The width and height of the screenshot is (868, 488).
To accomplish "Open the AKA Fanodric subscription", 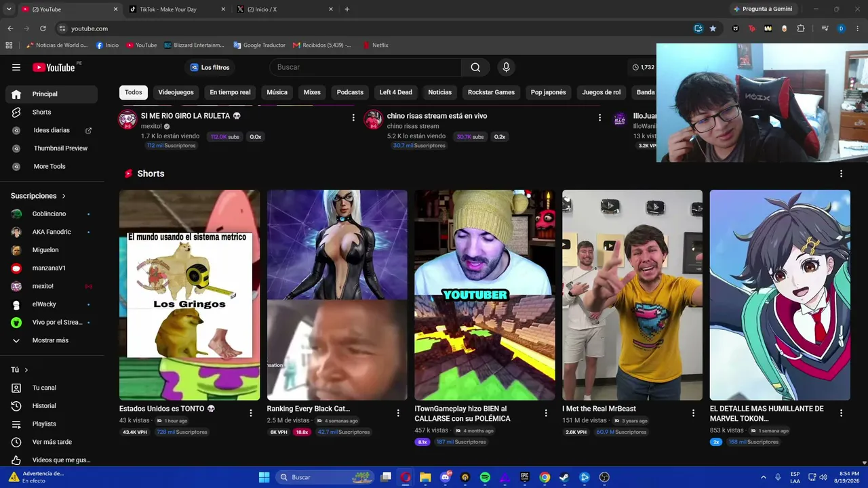I will pyautogui.click(x=52, y=232).
